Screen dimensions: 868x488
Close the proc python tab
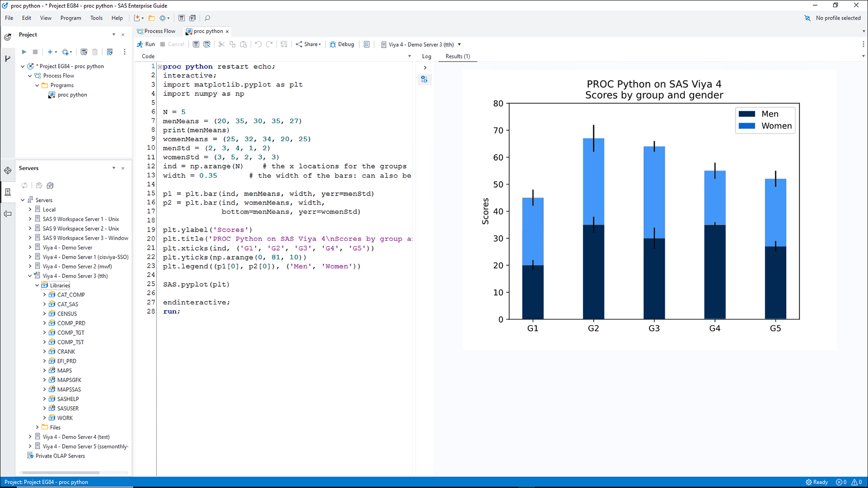point(227,31)
